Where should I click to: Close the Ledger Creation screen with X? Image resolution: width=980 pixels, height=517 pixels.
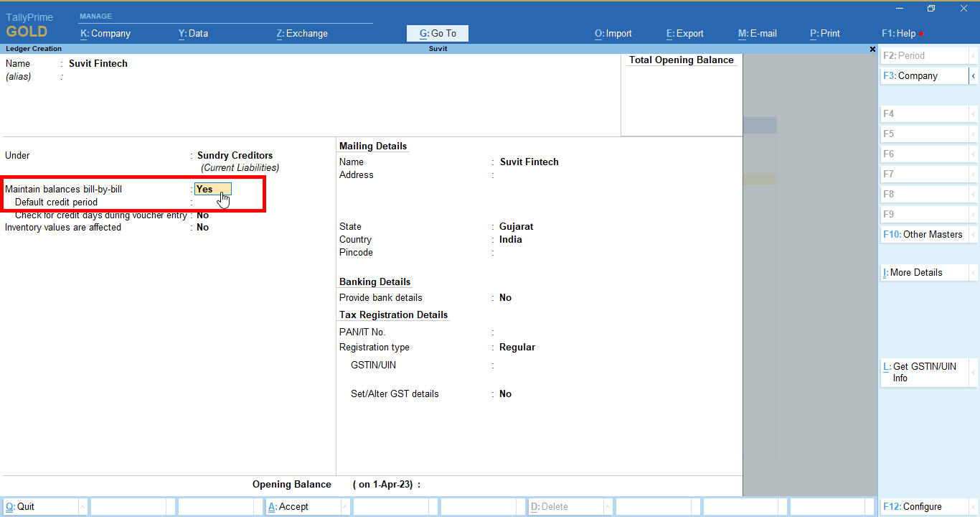click(x=872, y=49)
